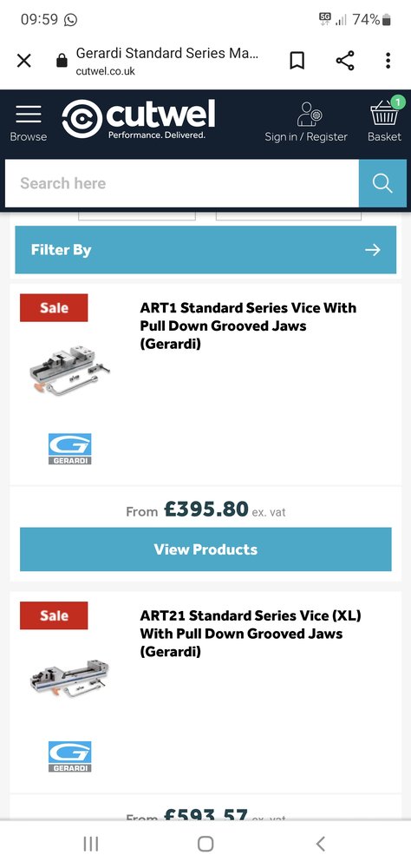Tap the Cutwel logo
The width and height of the screenshot is (411, 868).
[x=139, y=119]
